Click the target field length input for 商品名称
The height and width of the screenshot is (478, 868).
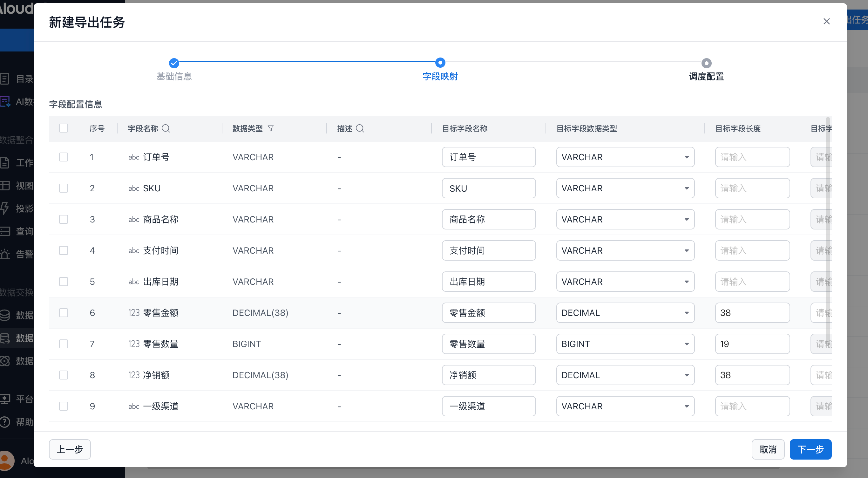pyautogui.click(x=752, y=219)
